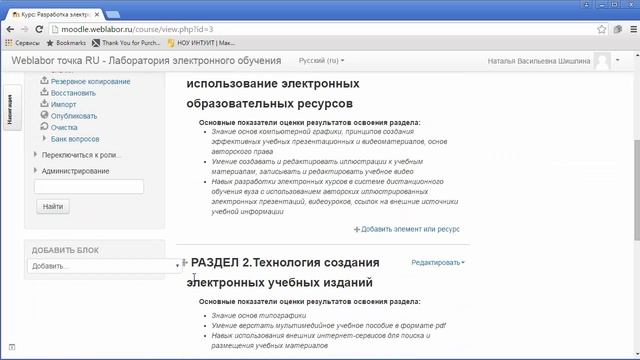Open a new browser tab
The width and height of the screenshot is (640, 360).
pyautogui.click(x=113, y=15)
